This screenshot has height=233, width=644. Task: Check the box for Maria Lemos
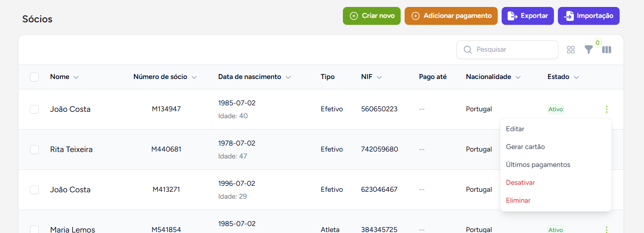pos(34,230)
